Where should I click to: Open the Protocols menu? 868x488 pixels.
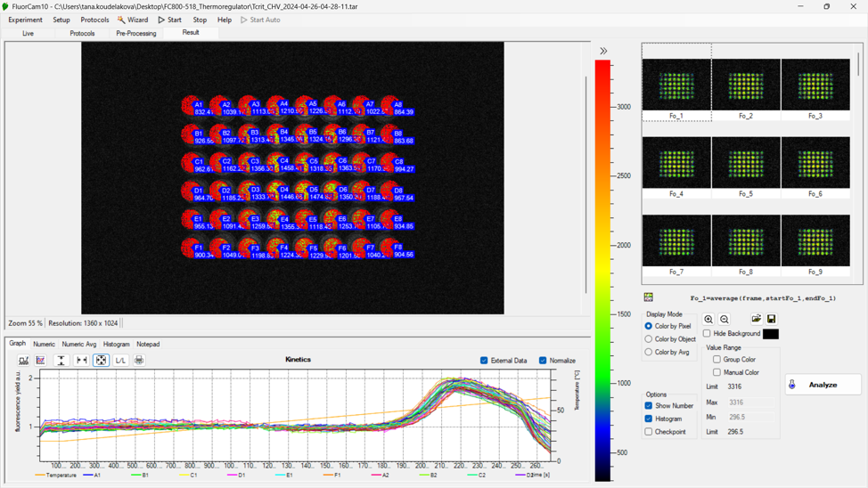(94, 20)
